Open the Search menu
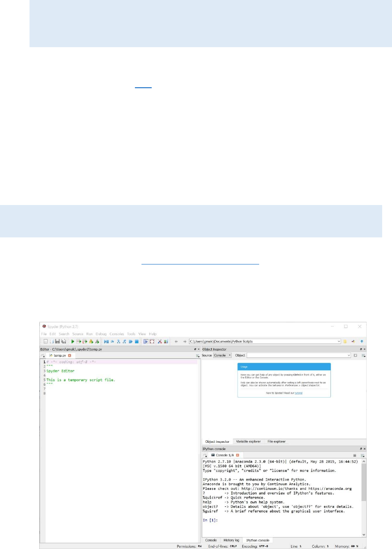 point(64,334)
